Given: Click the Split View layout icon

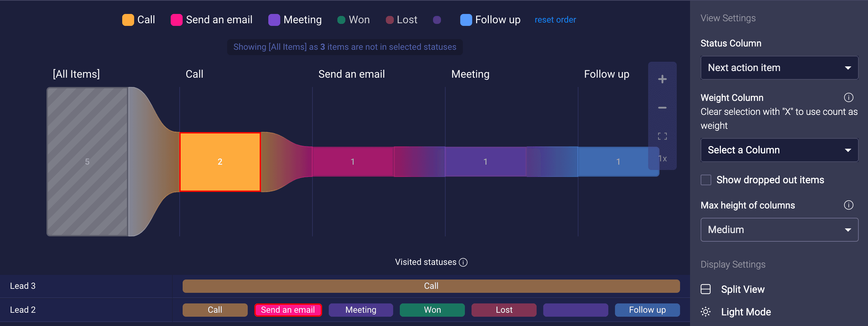Looking at the screenshot, I should tap(705, 289).
